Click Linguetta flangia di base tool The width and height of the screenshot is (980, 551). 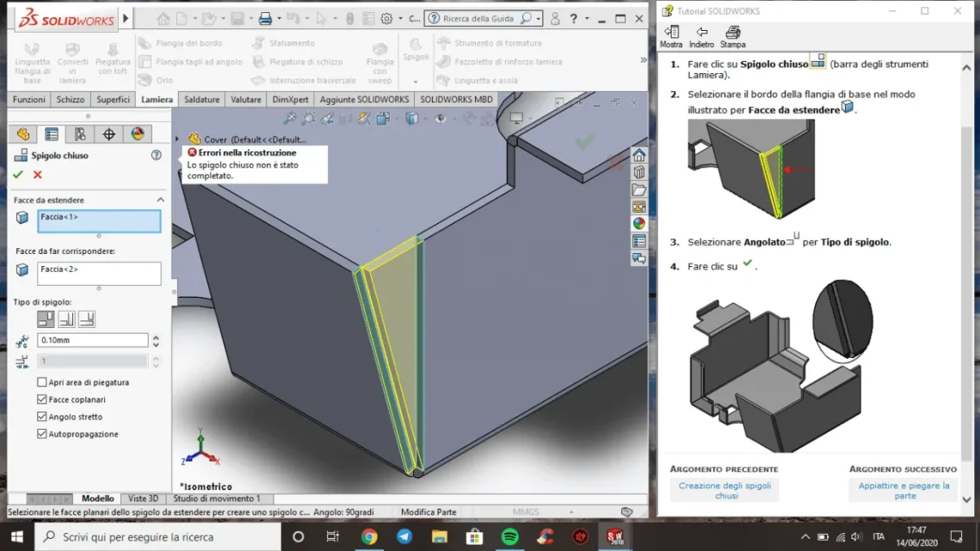pyautogui.click(x=32, y=63)
